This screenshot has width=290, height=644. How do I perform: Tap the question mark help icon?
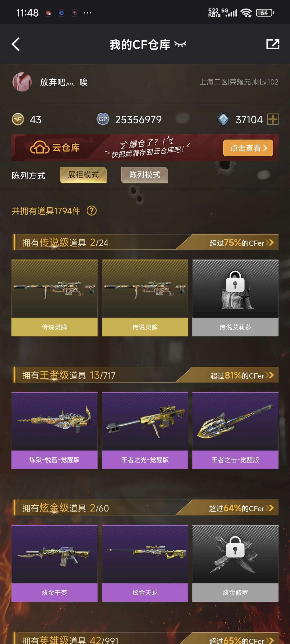92,211
